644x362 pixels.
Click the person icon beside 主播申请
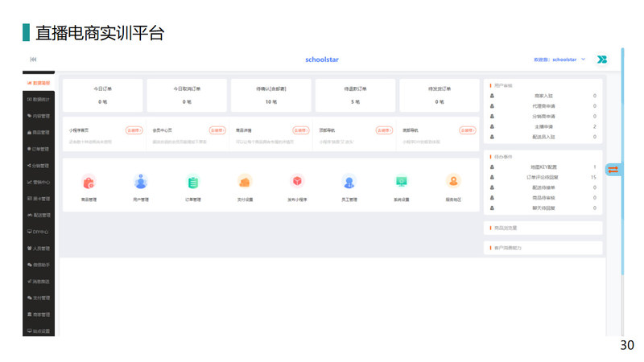pyautogui.click(x=492, y=126)
